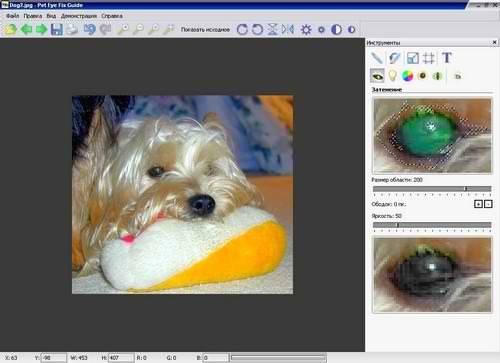
Task: Select the brush retouch tool icon
Action: [395, 58]
